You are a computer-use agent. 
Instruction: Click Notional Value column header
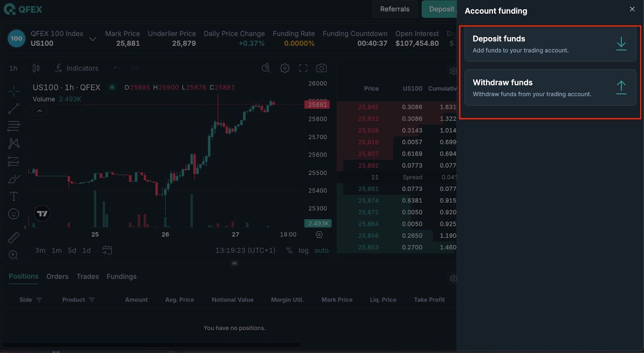click(x=233, y=300)
